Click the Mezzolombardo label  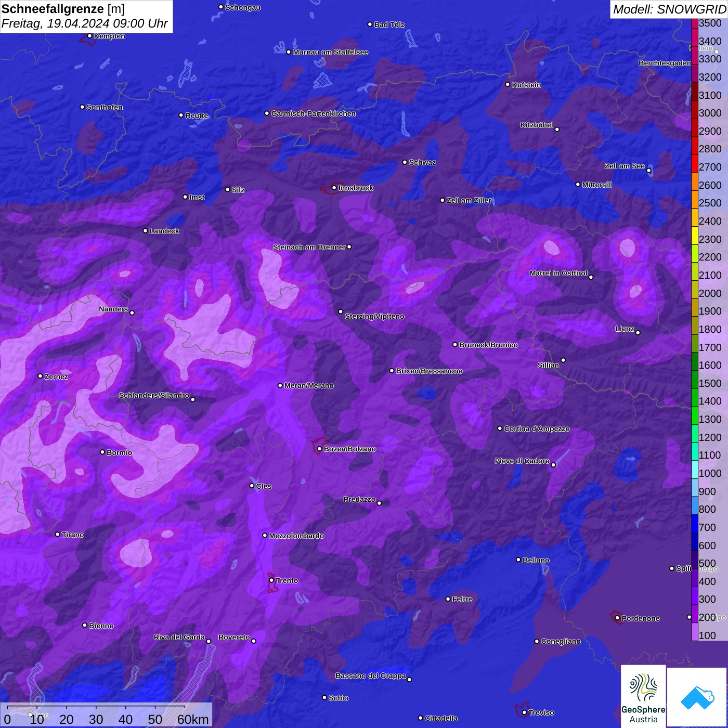point(296,536)
